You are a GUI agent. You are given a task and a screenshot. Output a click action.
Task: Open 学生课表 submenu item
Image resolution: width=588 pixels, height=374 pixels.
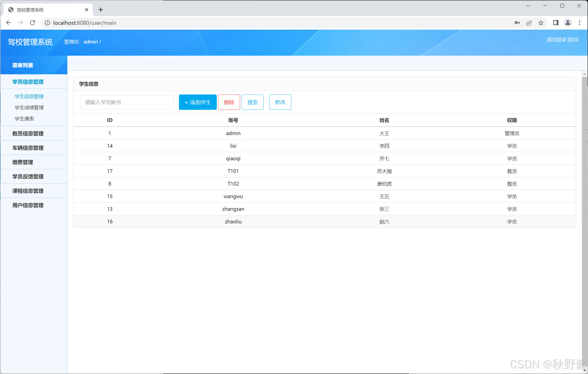24,119
